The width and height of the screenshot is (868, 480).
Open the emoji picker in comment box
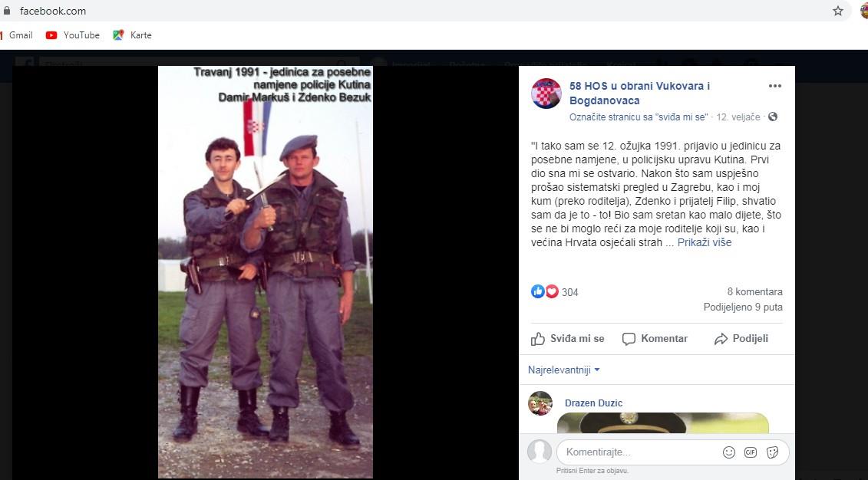(729, 452)
